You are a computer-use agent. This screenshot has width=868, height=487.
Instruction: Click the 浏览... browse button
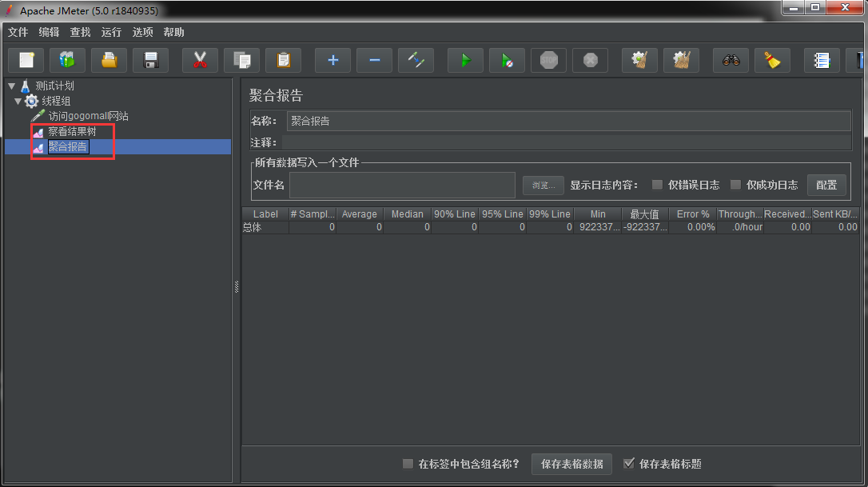click(543, 185)
